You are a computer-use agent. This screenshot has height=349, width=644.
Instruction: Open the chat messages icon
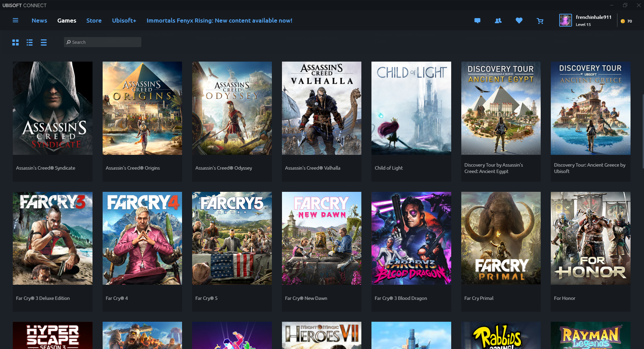click(477, 21)
